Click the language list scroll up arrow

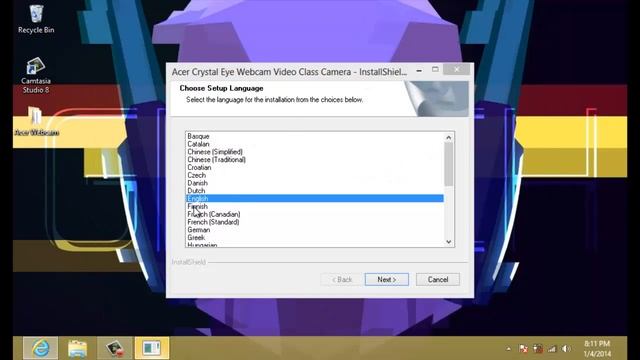449,138
